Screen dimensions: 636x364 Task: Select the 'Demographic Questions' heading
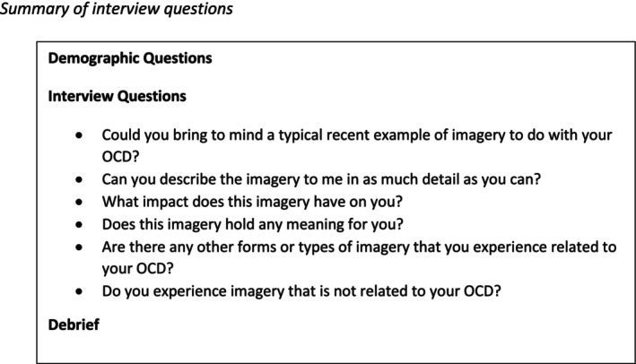pos(130,58)
